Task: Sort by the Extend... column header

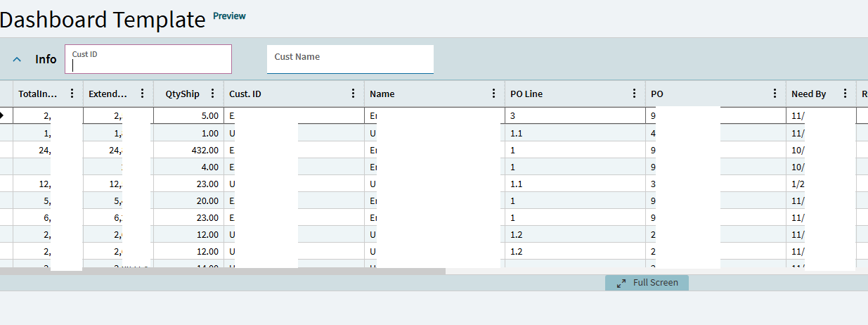Action: click(x=108, y=94)
